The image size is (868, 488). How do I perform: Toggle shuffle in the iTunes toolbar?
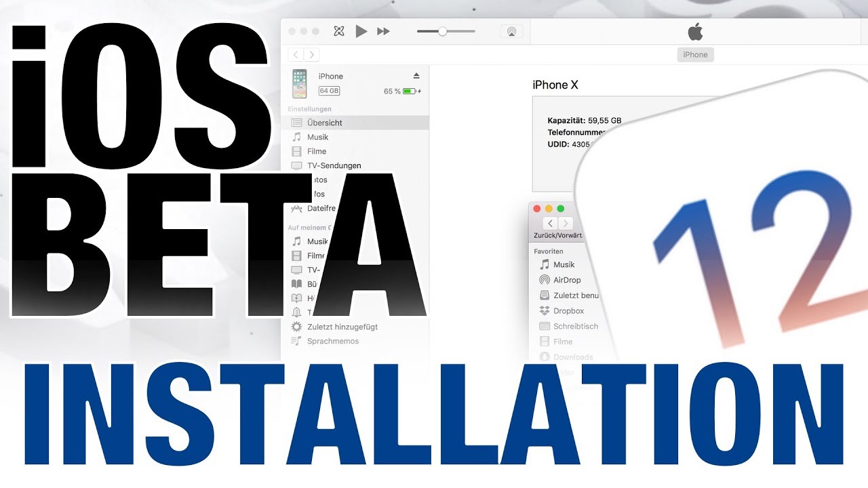click(339, 31)
